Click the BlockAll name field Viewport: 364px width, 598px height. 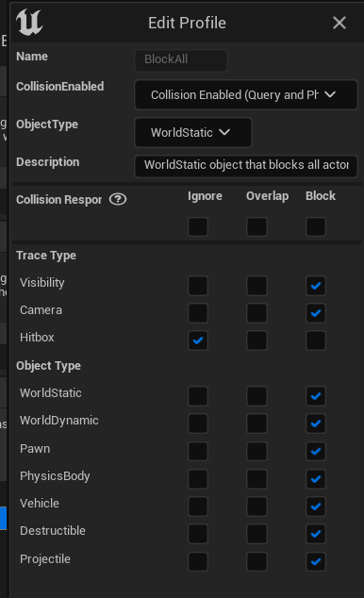(x=181, y=59)
